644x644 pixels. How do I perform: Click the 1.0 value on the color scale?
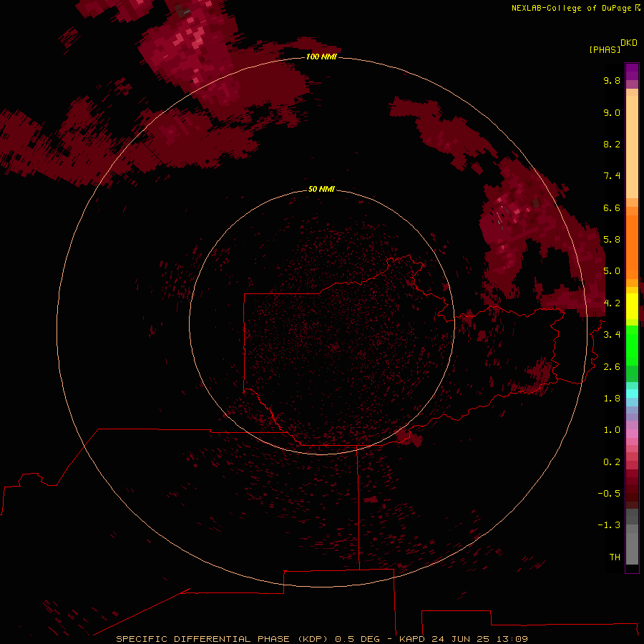tap(612, 430)
